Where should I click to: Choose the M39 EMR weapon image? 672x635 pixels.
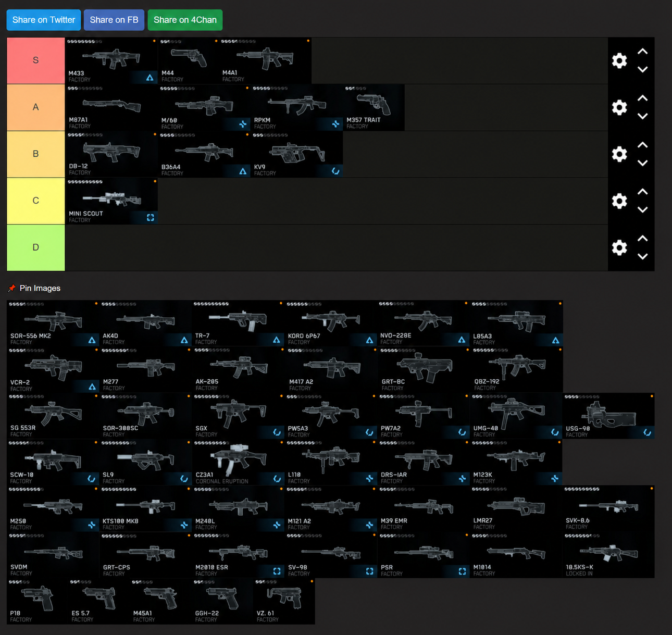click(x=423, y=508)
